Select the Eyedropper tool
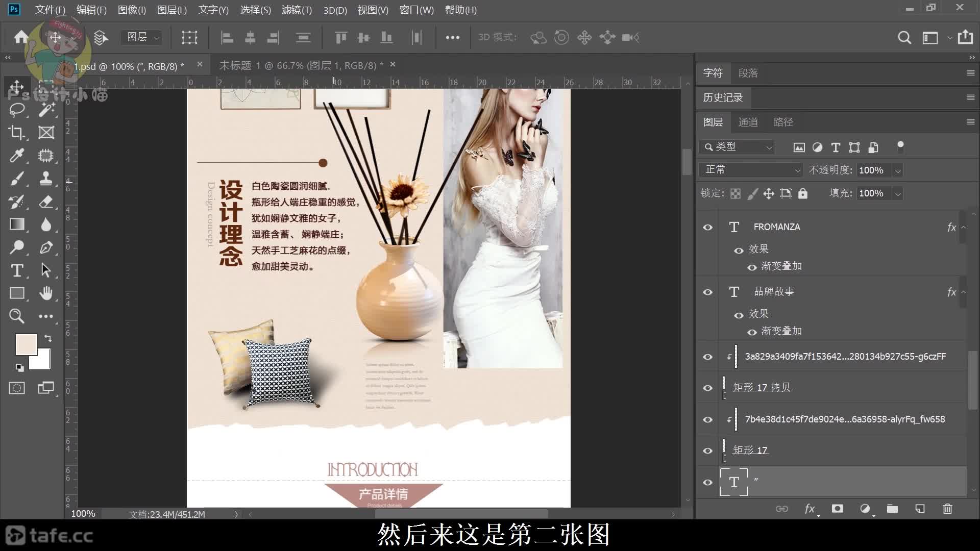 tap(17, 156)
